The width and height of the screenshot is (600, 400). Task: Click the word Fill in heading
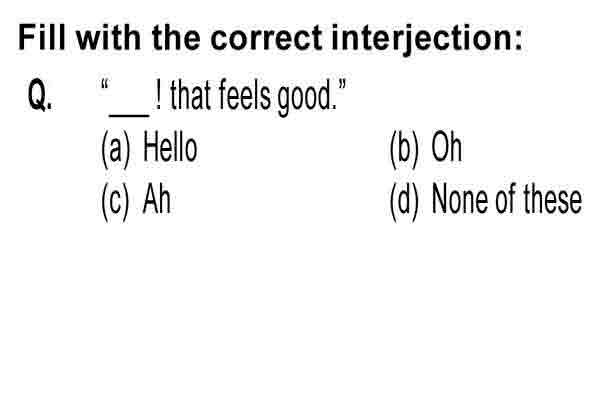(x=42, y=38)
